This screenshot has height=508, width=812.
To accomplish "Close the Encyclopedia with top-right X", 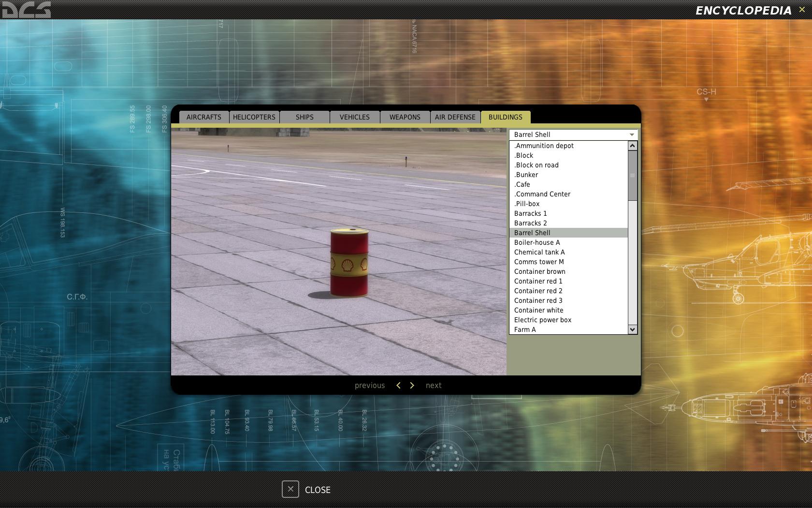I will pos(802,10).
